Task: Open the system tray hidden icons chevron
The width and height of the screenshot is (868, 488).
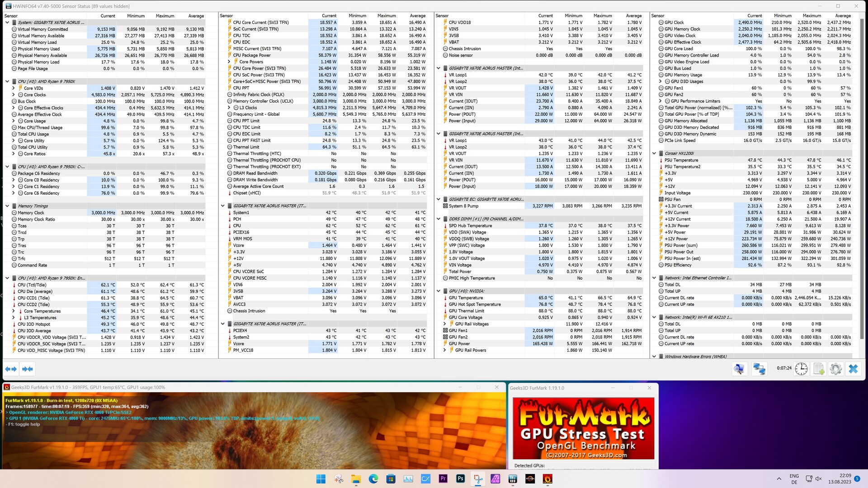Action: click(779, 479)
